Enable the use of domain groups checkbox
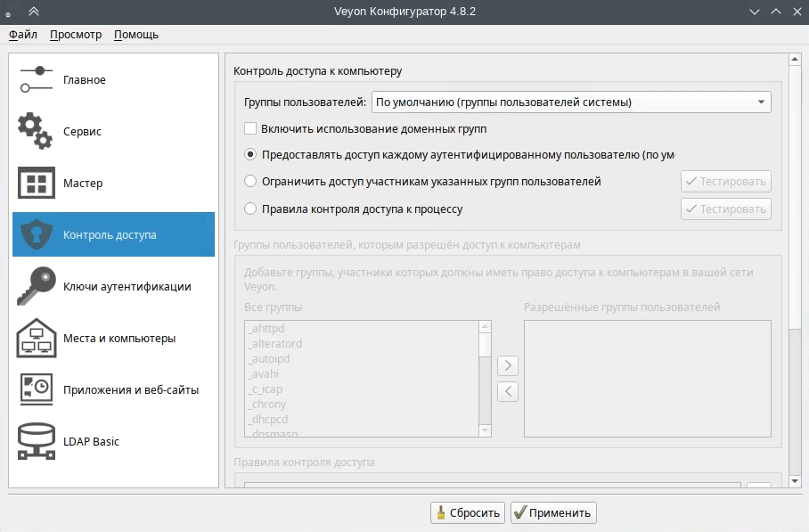809x532 pixels. tap(250, 128)
